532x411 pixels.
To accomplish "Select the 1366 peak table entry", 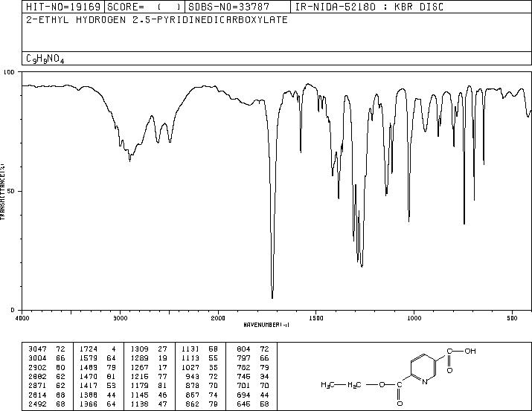I will [x=97, y=404].
